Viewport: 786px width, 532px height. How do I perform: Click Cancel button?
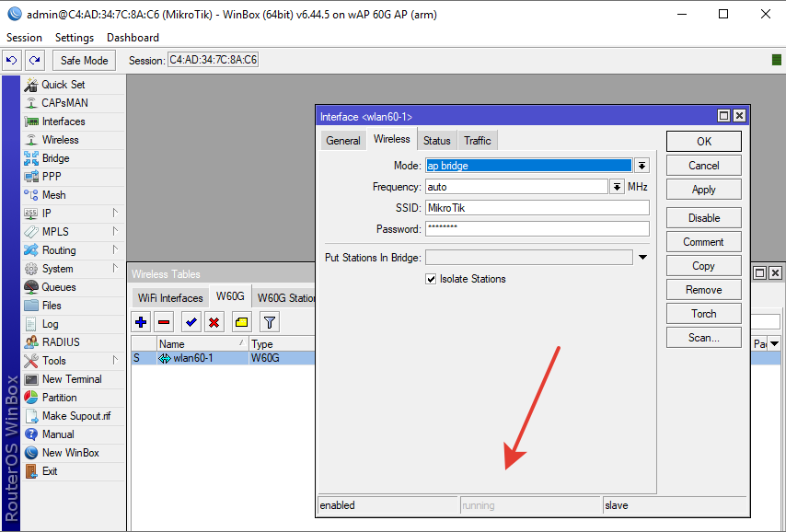(704, 166)
